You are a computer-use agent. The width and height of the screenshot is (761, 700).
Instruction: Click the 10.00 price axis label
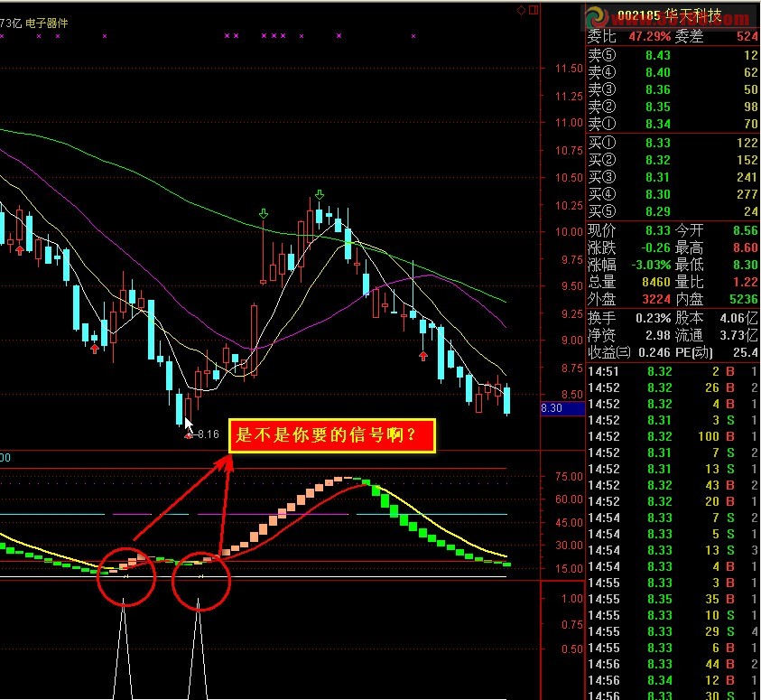(569, 232)
